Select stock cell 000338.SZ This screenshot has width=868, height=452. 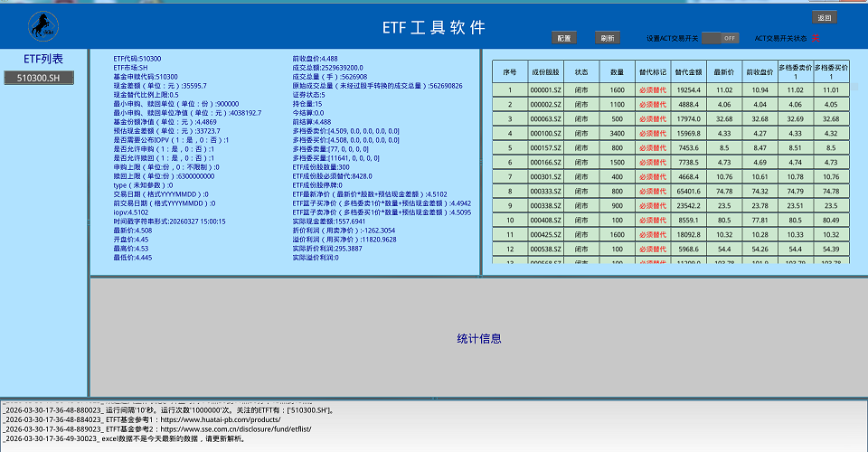[x=546, y=206]
